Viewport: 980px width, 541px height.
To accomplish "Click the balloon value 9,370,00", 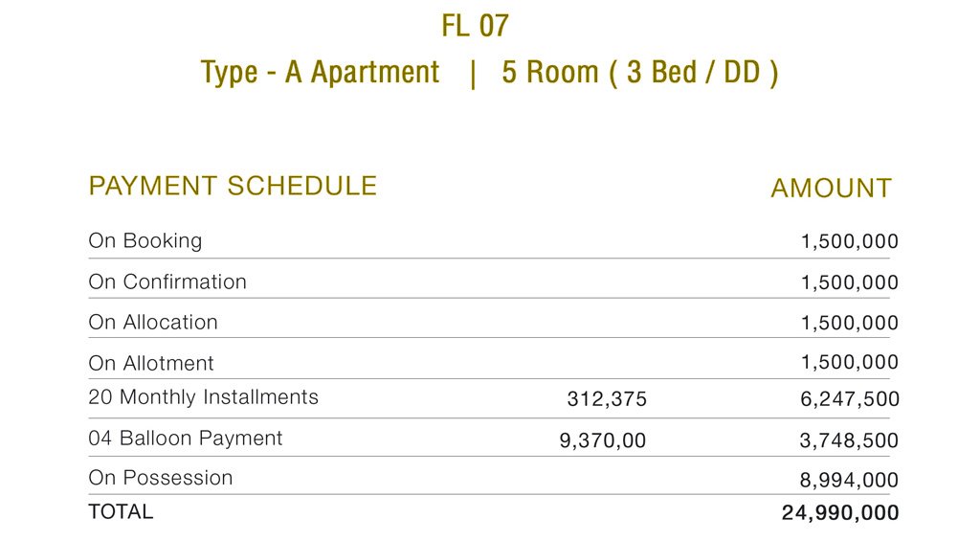I will [x=603, y=440].
